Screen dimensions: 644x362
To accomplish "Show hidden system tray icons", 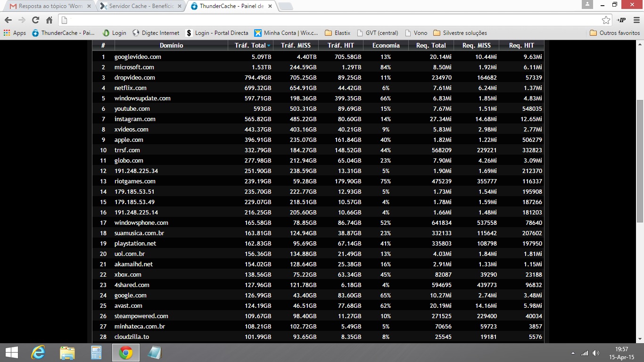I will [573, 353].
